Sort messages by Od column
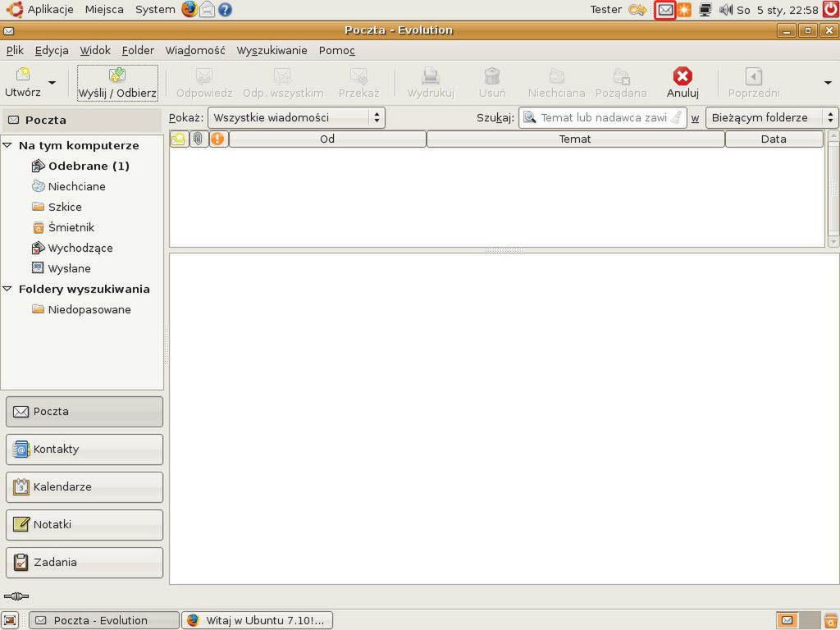Screen dimensions: 840x630 coord(327,139)
